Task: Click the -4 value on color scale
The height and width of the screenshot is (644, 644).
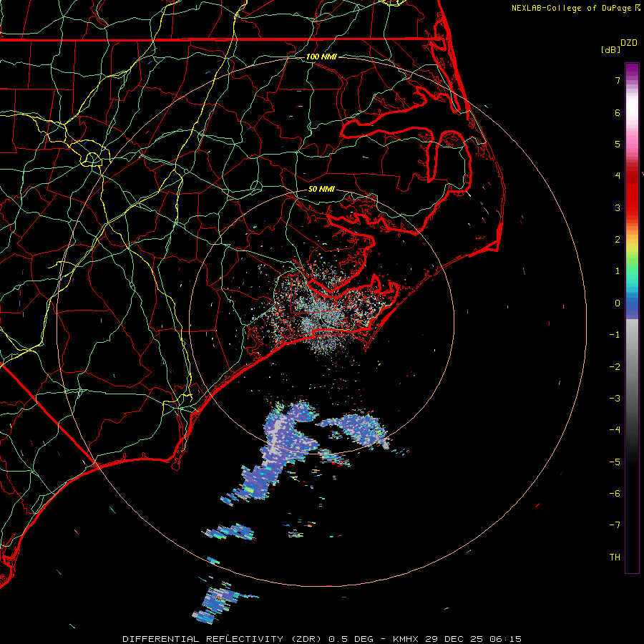Action: tap(615, 430)
